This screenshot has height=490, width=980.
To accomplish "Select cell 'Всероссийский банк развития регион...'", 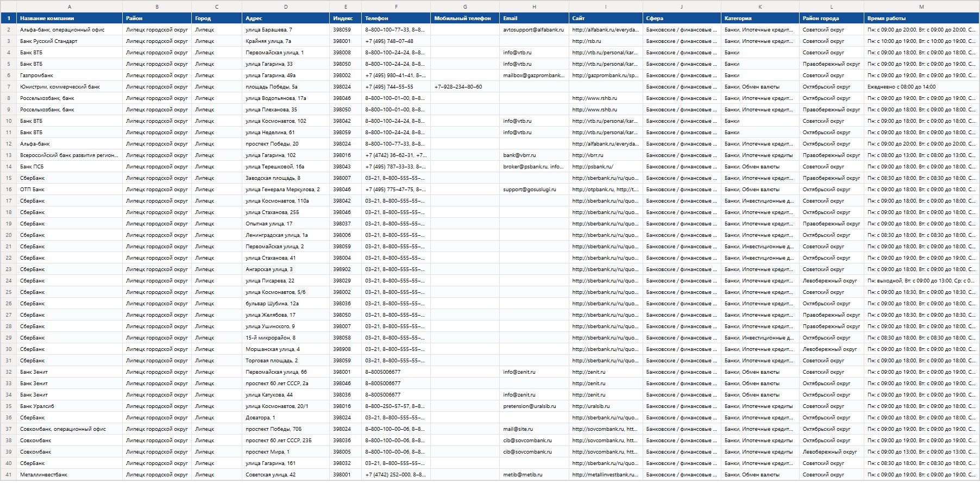I will point(70,155).
